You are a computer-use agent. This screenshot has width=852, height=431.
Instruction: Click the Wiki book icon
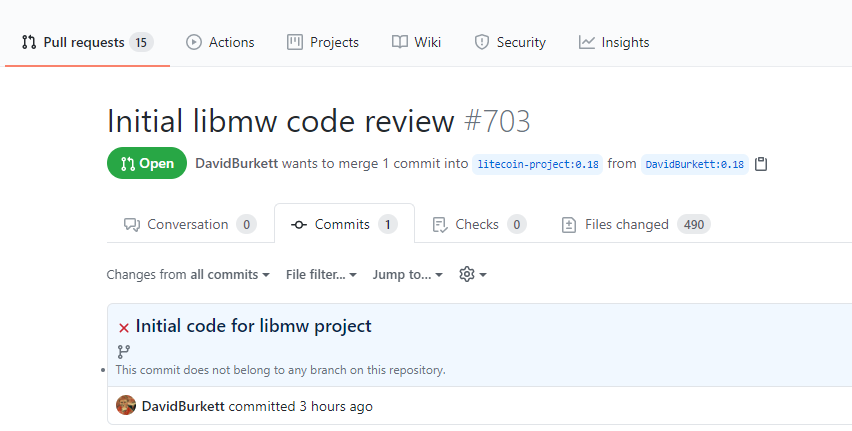(400, 42)
